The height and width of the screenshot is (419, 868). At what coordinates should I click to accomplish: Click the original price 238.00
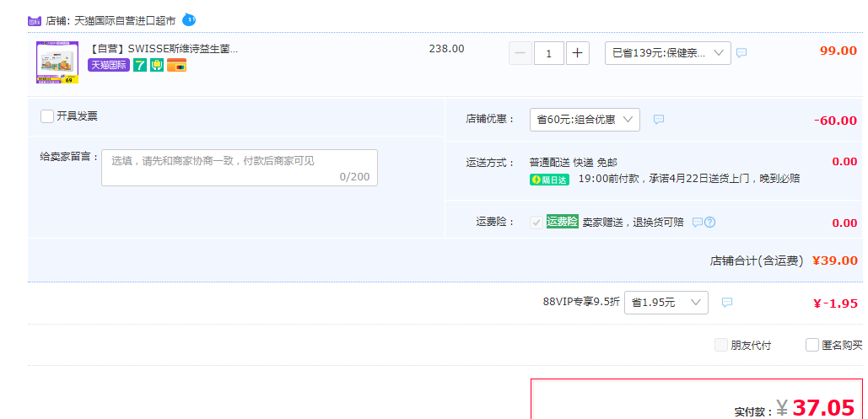pyautogui.click(x=447, y=49)
